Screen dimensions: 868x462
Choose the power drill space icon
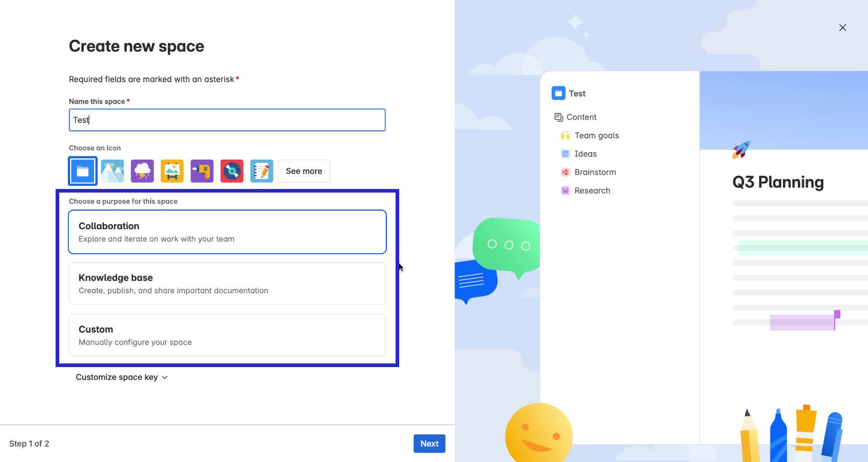202,171
